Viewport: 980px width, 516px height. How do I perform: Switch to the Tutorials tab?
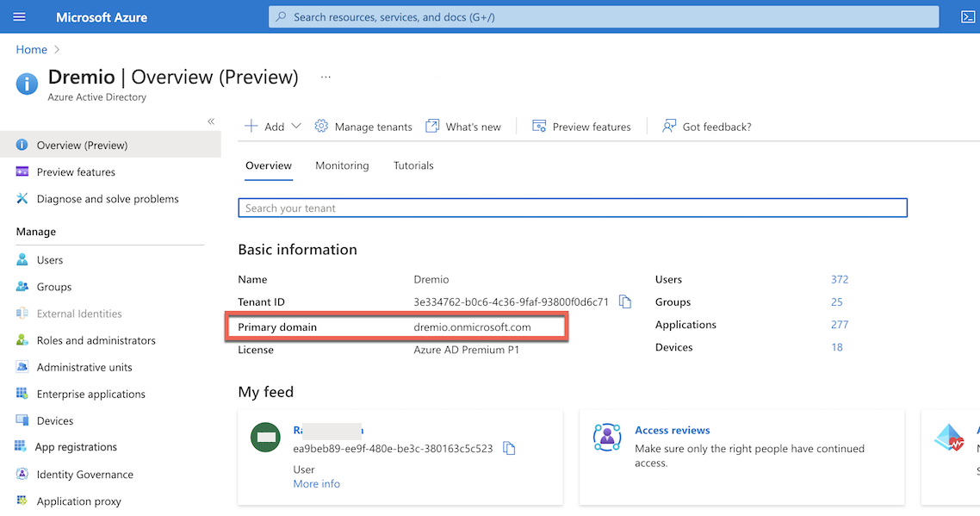(x=413, y=165)
